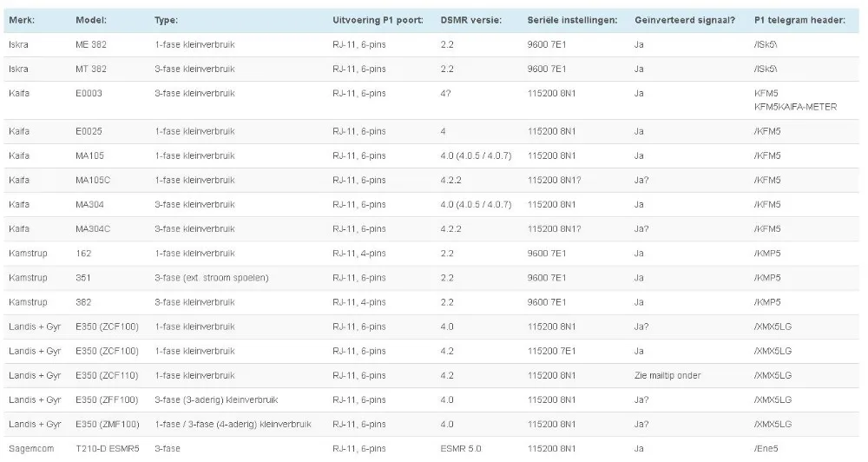Click the '3-fase (ext. stroom spoelen)' type cell

pos(212,278)
